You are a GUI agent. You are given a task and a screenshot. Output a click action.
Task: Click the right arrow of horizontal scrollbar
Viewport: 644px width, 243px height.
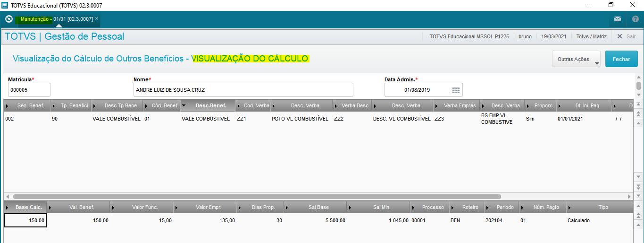pyautogui.click(x=629, y=196)
